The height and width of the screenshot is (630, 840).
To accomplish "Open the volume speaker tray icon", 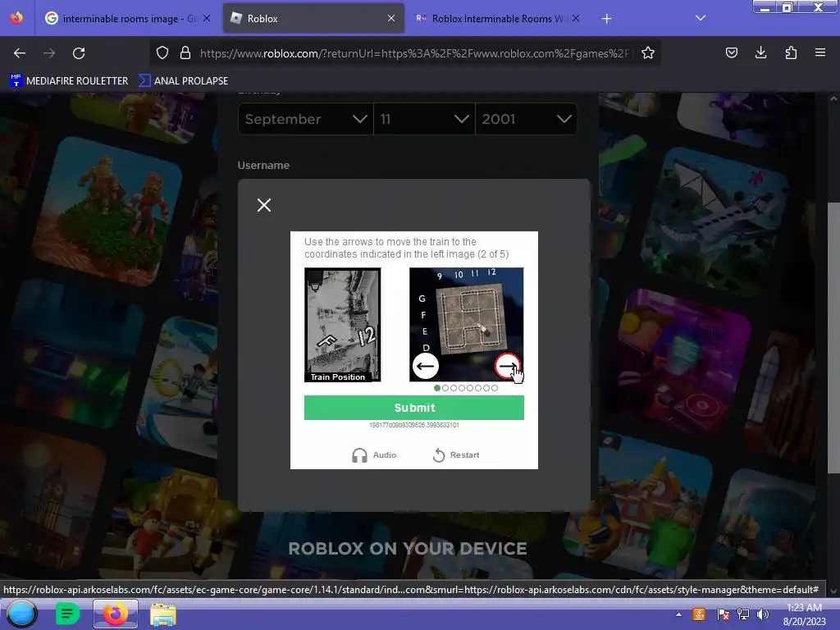I will [x=762, y=614].
